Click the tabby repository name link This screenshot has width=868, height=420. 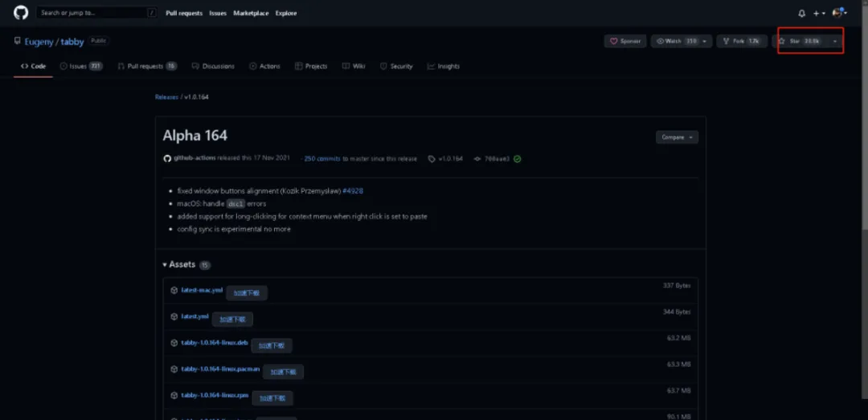point(73,41)
